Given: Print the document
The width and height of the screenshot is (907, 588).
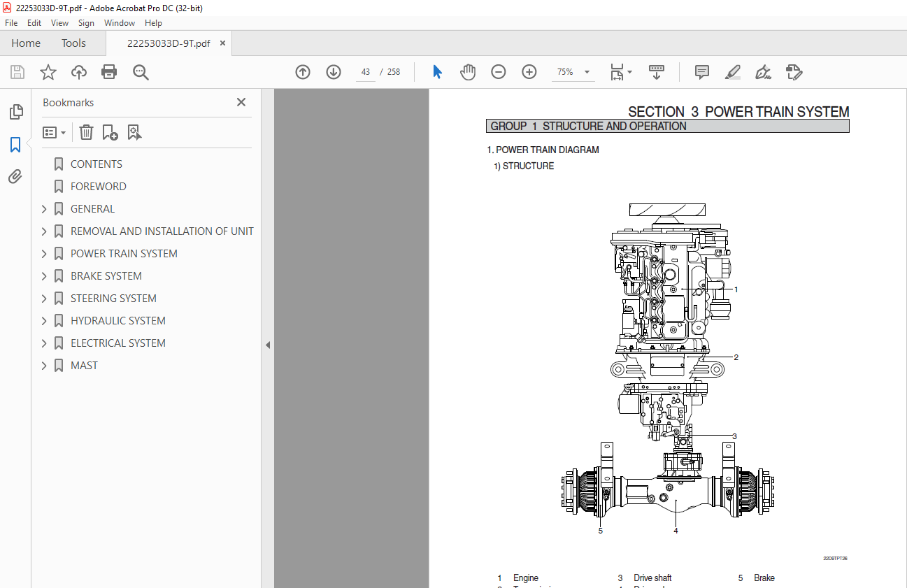Looking at the screenshot, I should pyautogui.click(x=109, y=72).
